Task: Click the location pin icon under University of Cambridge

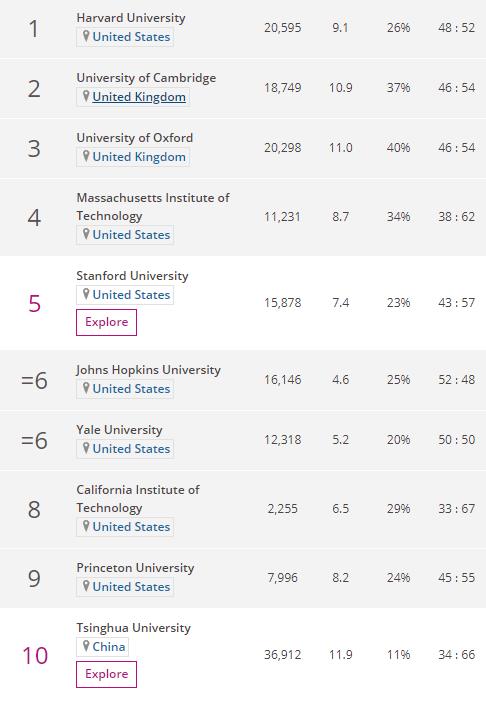Action: click(x=86, y=96)
